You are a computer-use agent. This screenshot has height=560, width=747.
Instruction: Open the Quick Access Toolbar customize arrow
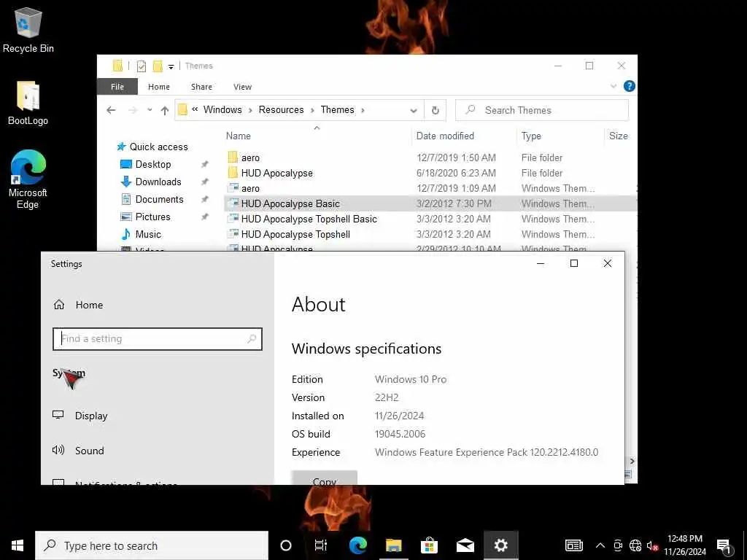coord(171,66)
